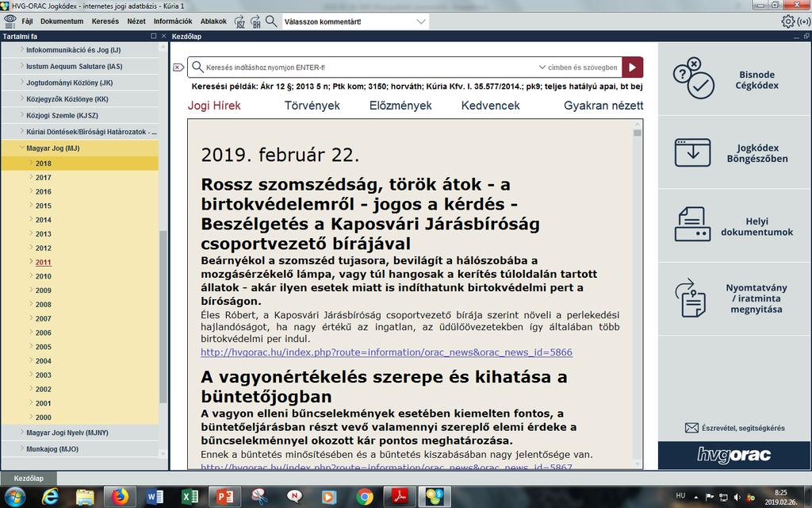Click the Kezdőlap tab in the bottom bar

29,478
